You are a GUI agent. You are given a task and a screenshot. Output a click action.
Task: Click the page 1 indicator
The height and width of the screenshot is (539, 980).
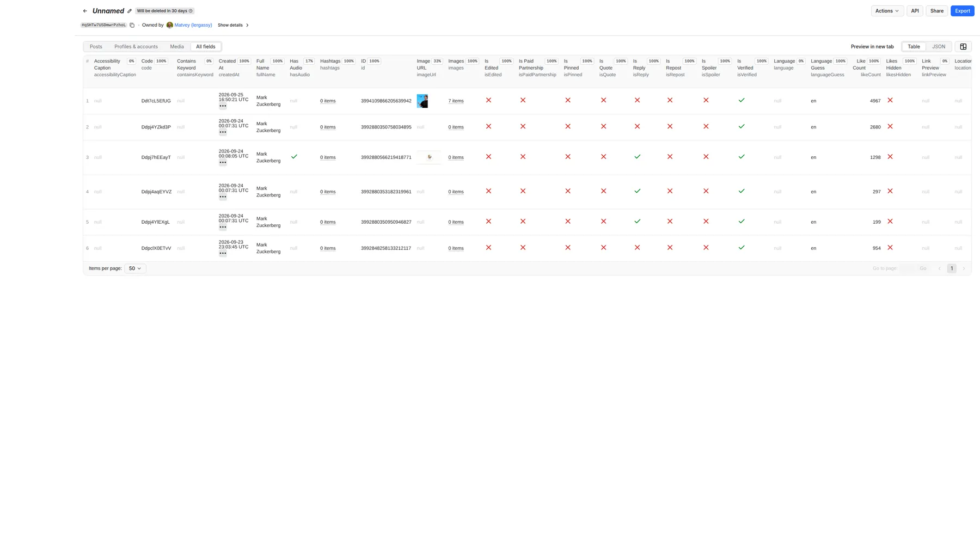click(952, 268)
